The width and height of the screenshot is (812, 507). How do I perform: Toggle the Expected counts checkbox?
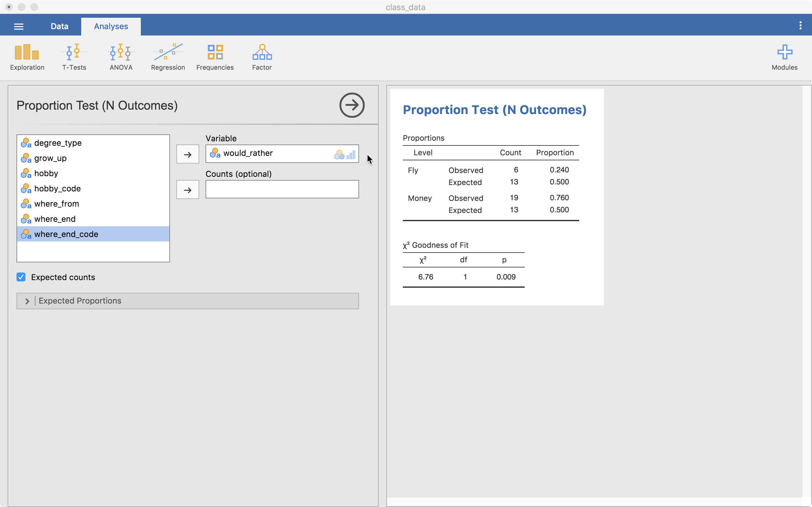21,277
